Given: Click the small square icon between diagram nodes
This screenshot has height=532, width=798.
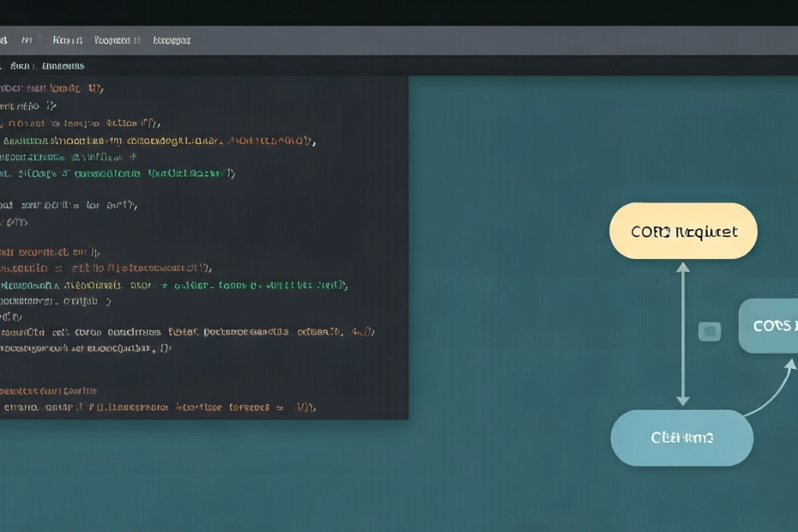Looking at the screenshot, I should [x=710, y=331].
